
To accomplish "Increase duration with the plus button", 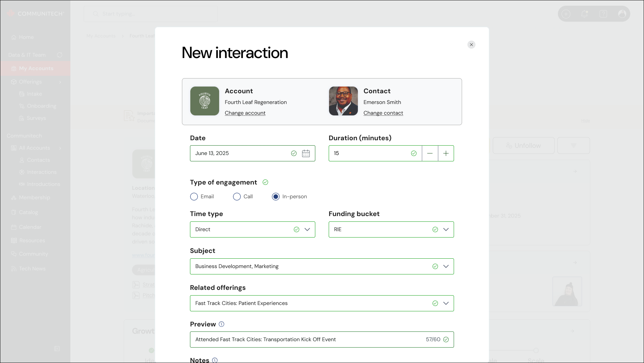I will pyautogui.click(x=446, y=153).
